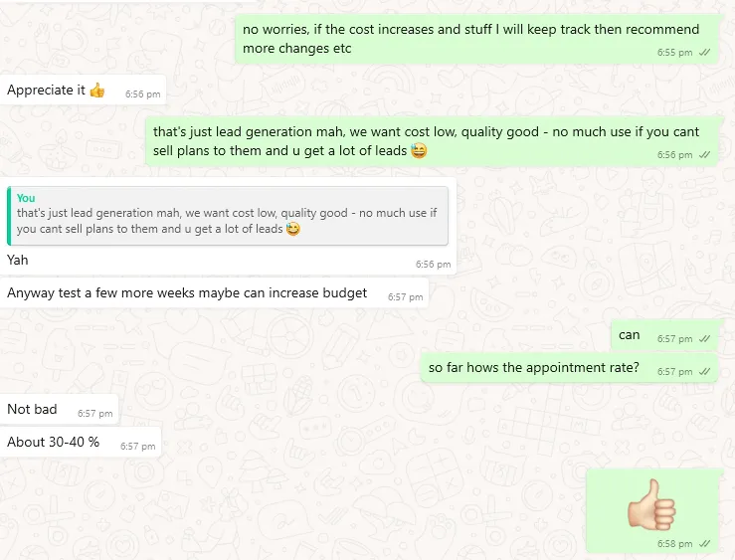The width and height of the screenshot is (735, 560).
Task: Click read ticks on appointment rate message
Action: click(x=704, y=372)
